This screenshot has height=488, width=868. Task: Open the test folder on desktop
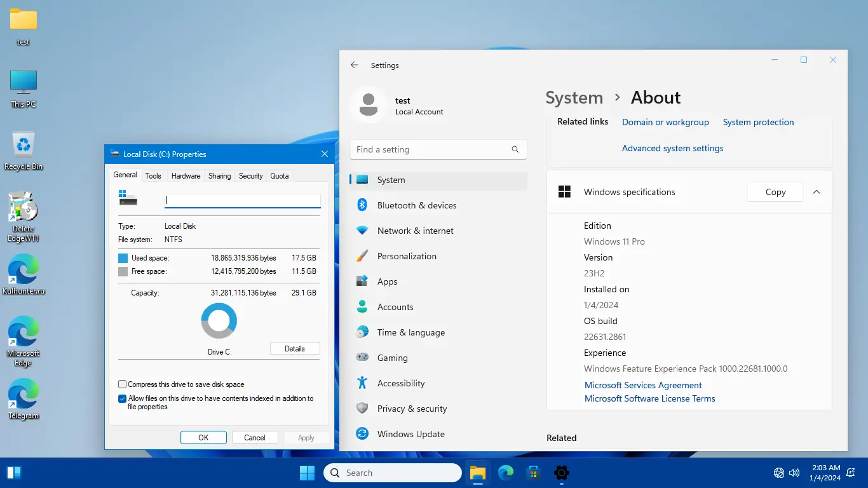coord(24,25)
